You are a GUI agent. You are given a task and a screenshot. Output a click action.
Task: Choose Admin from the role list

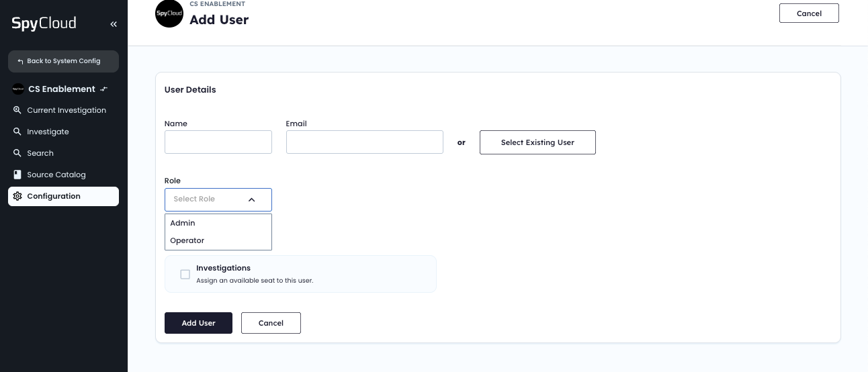218,223
